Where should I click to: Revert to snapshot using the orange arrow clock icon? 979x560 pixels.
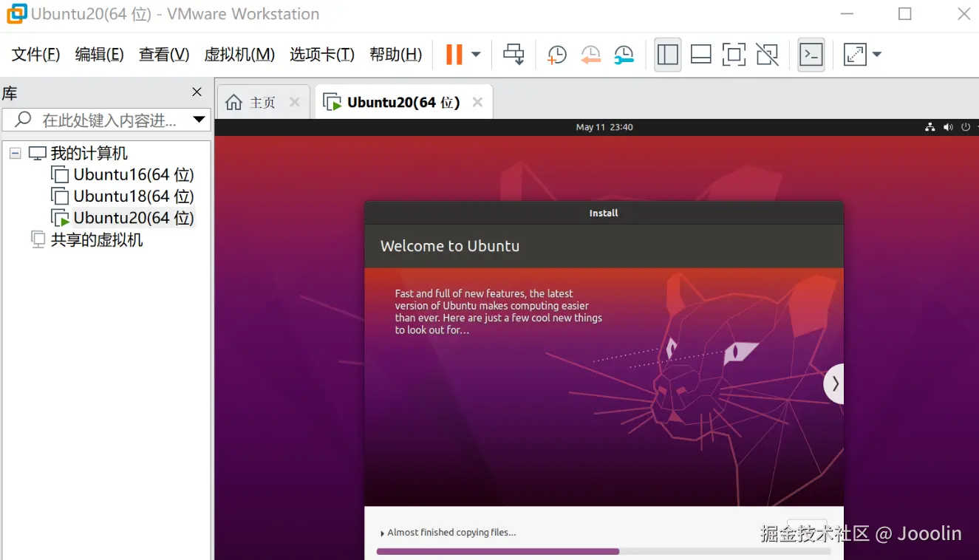(x=590, y=54)
